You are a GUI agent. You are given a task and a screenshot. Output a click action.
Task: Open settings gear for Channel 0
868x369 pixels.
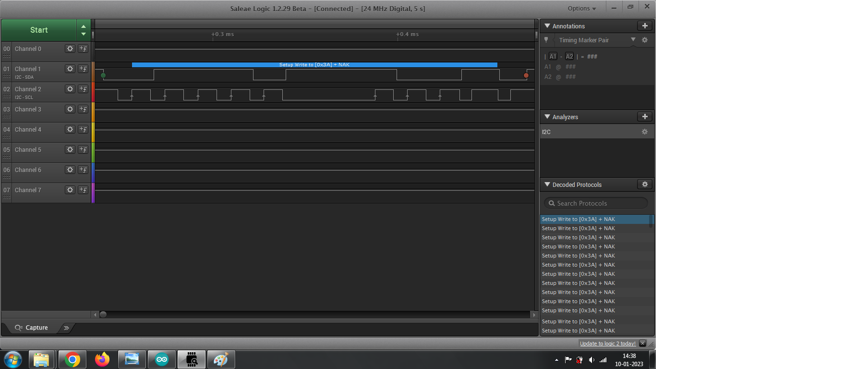click(x=70, y=49)
